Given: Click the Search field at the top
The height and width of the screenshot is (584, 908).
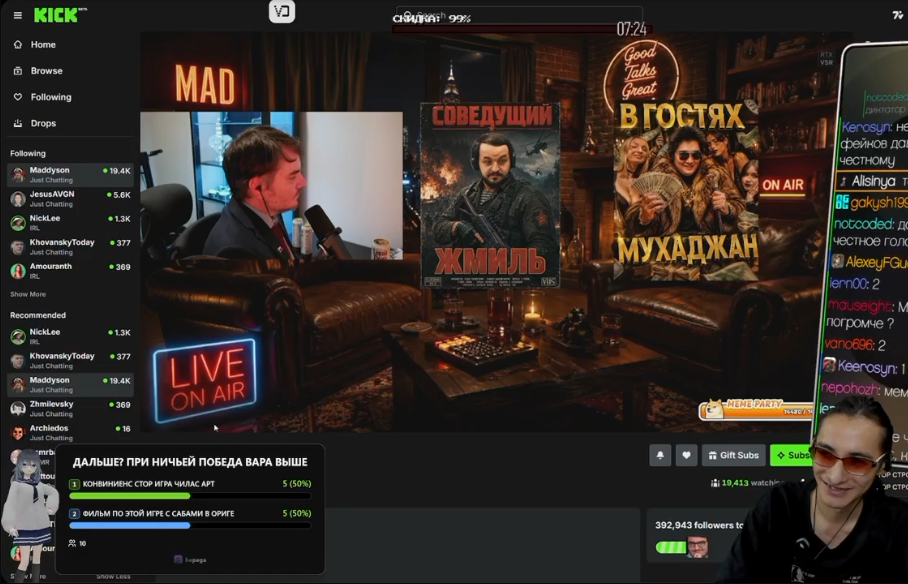Looking at the screenshot, I should click(x=519, y=15).
